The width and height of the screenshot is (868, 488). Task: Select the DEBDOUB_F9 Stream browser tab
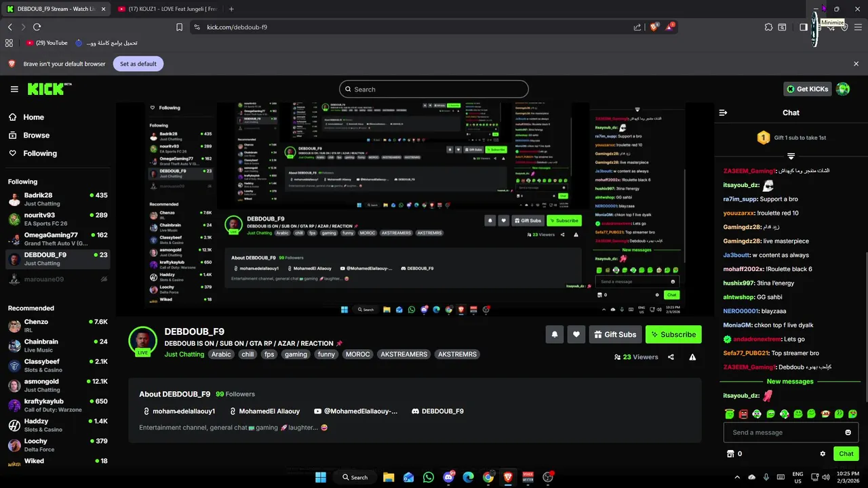tap(56, 9)
